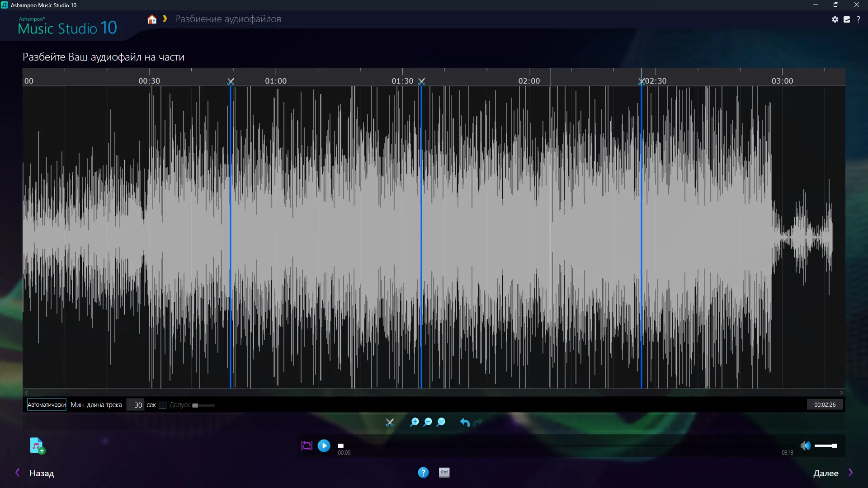Zoom out of the waveform
The height and width of the screenshot is (488, 868).
click(428, 422)
